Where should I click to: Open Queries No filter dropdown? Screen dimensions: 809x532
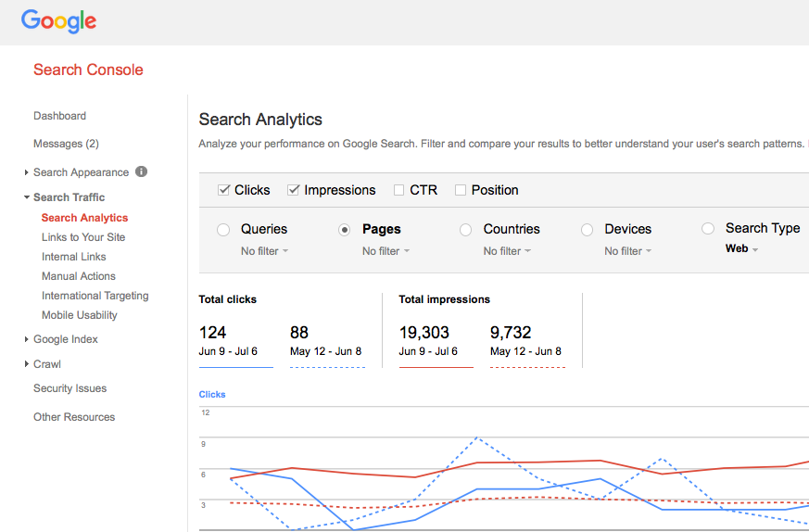(x=264, y=251)
